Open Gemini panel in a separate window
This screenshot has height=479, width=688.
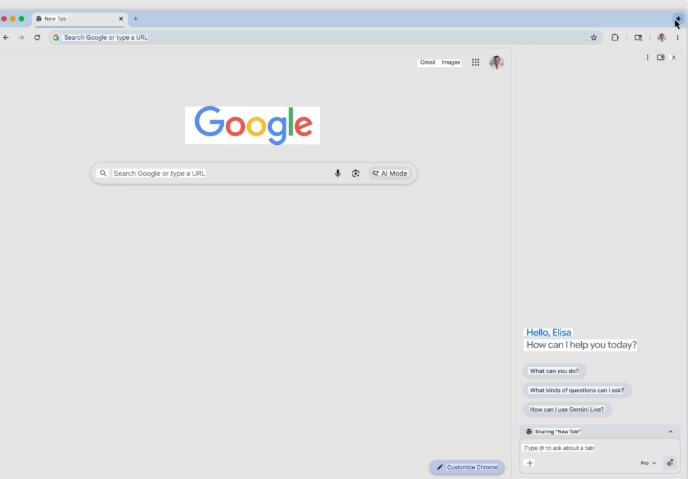click(x=661, y=57)
